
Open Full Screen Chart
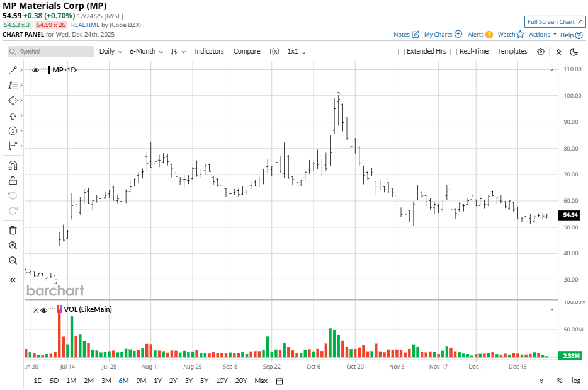pyautogui.click(x=555, y=22)
